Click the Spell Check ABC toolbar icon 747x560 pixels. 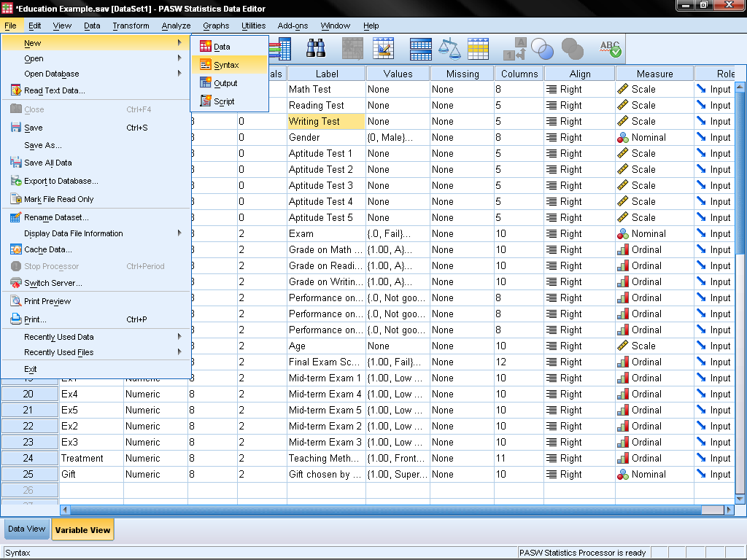610,49
